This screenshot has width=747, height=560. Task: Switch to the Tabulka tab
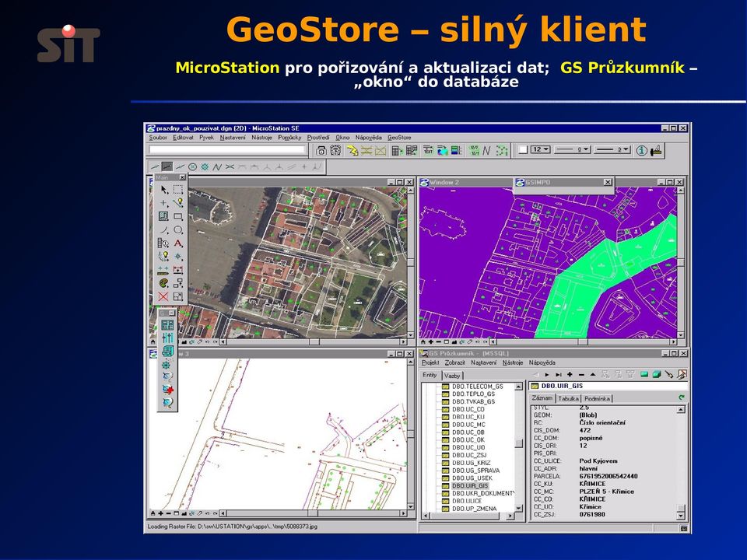coord(568,398)
